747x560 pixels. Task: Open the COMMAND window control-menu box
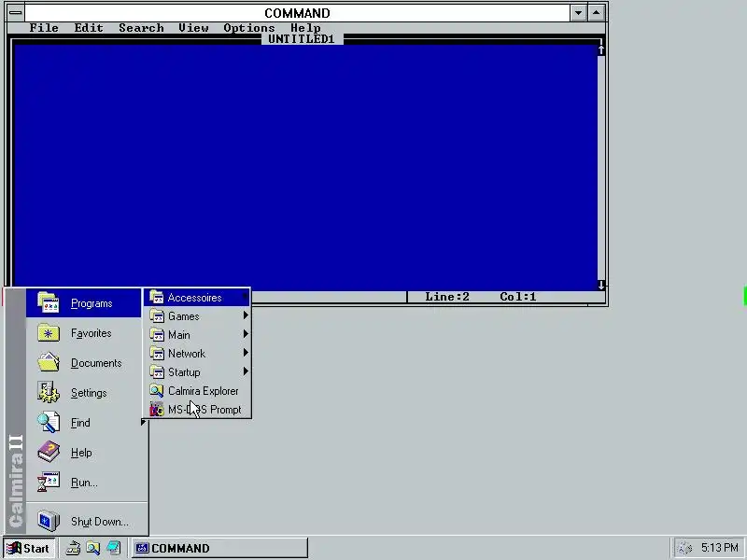pos(15,12)
